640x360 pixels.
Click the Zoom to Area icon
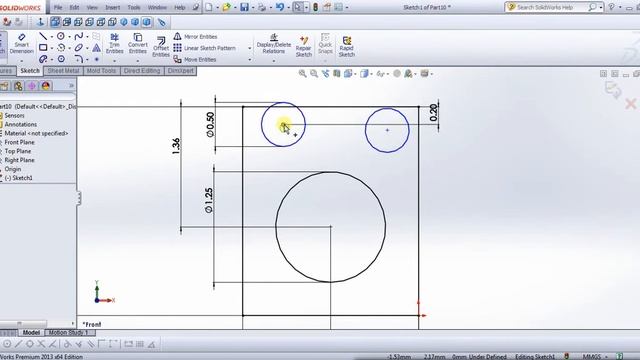(313, 73)
